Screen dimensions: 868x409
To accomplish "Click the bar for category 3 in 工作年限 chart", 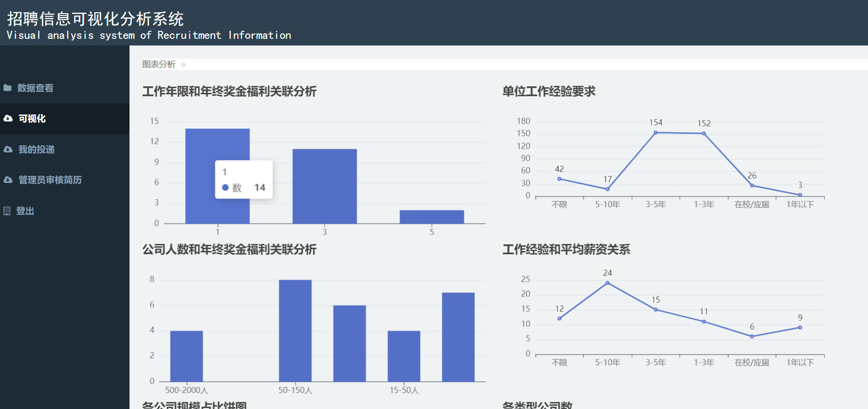I will [x=325, y=186].
